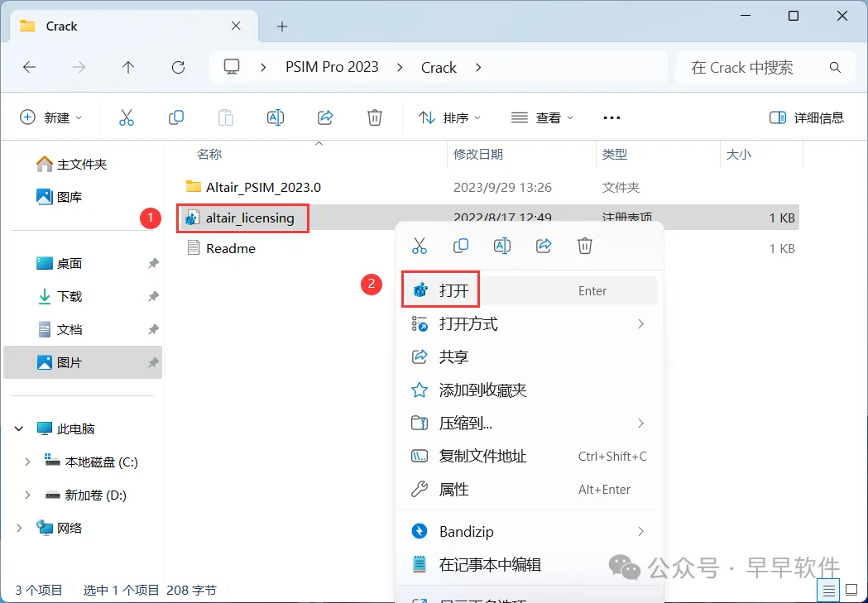
Task: Click the Rename icon in the context menu
Action: point(501,246)
